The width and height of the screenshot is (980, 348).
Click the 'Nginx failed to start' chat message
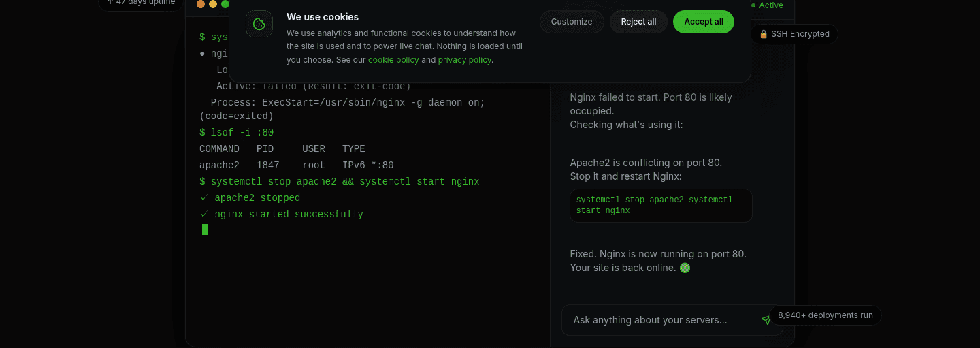pyautogui.click(x=651, y=111)
